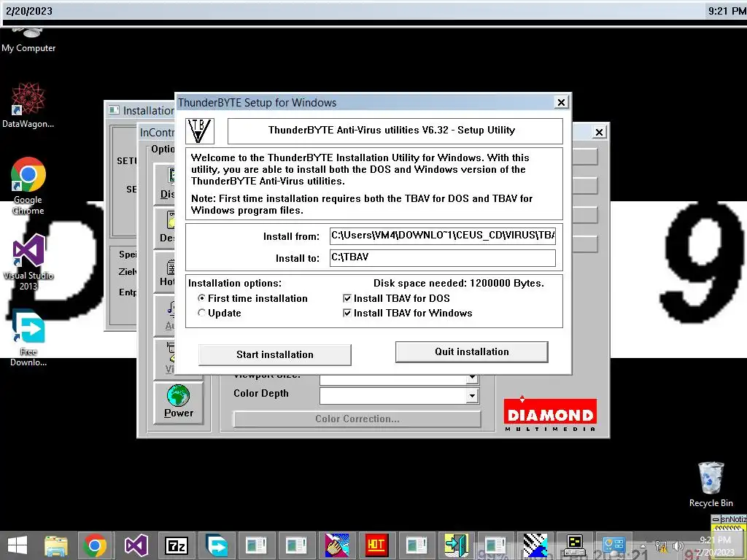747x560 pixels.
Task: Open the Control Panel taskbar icon
Action: (614, 545)
